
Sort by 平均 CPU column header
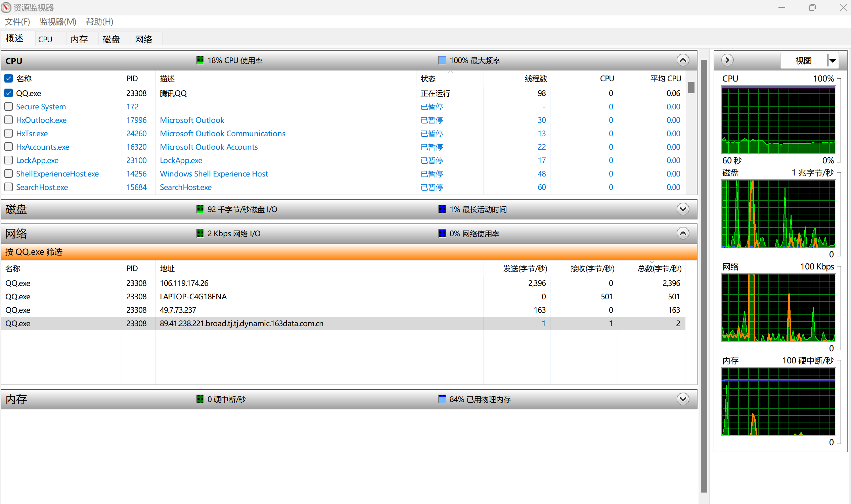(652, 79)
